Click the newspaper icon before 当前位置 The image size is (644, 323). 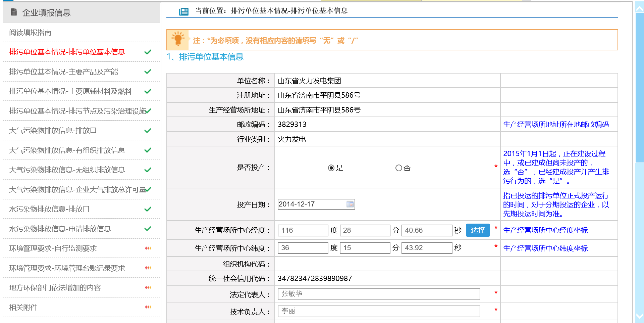pyautogui.click(x=183, y=12)
